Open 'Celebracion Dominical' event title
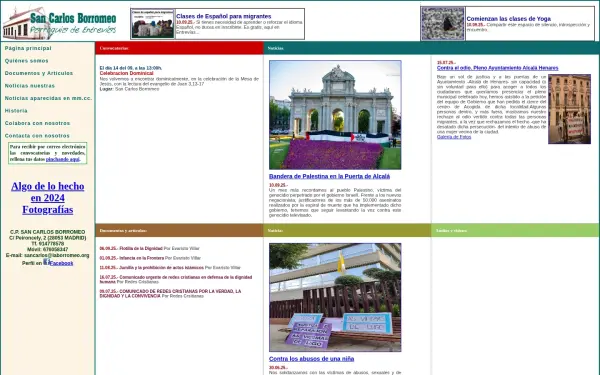600x375 pixels. (x=126, y=73)
